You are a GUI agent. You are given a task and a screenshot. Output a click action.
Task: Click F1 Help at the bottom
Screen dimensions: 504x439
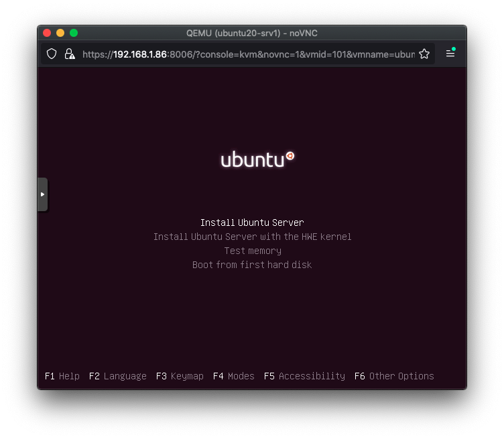tap(62, 376)
